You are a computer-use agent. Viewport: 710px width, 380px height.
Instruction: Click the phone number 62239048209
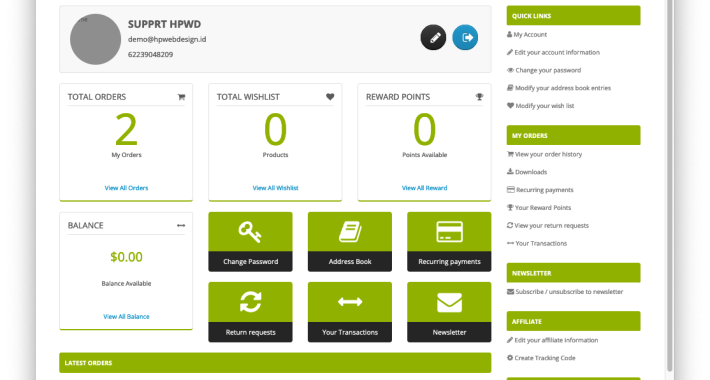click(x=150, y=54)
